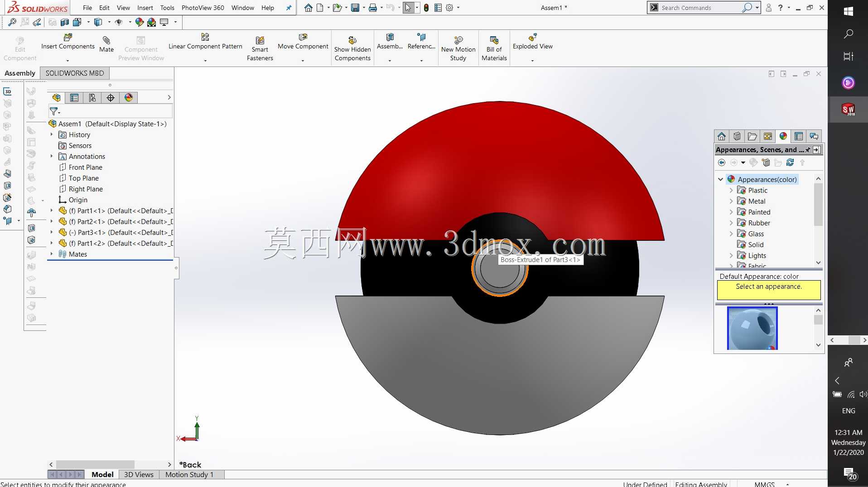
Task: Collapse the Appearances(color) tree node
Action: (720, 179)
